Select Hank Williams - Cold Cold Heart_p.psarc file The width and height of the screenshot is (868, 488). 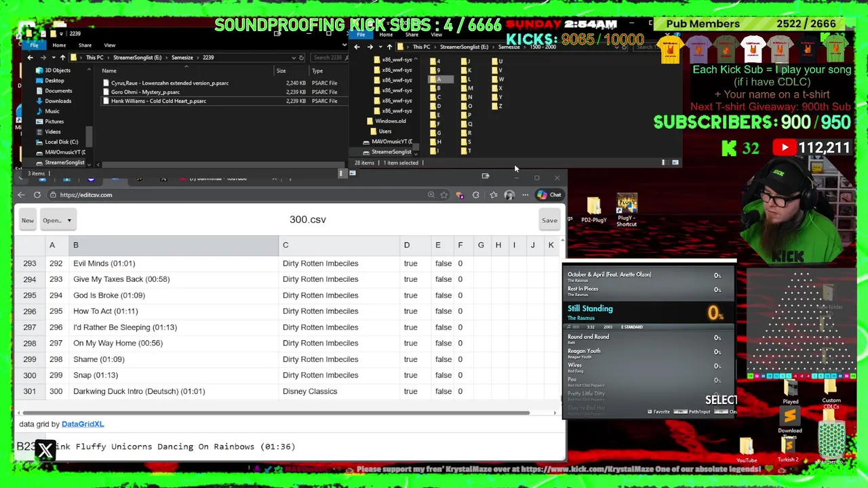[158, 101]
